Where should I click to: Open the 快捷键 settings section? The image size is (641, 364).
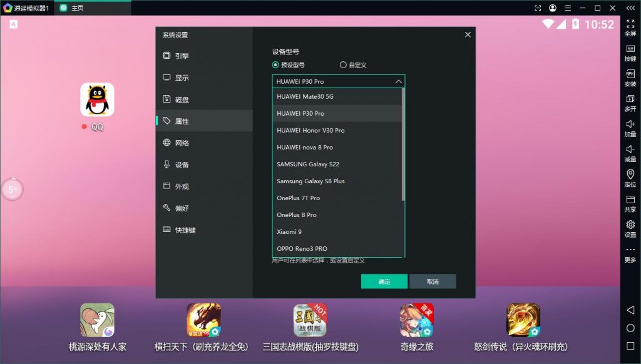point(185,230)
